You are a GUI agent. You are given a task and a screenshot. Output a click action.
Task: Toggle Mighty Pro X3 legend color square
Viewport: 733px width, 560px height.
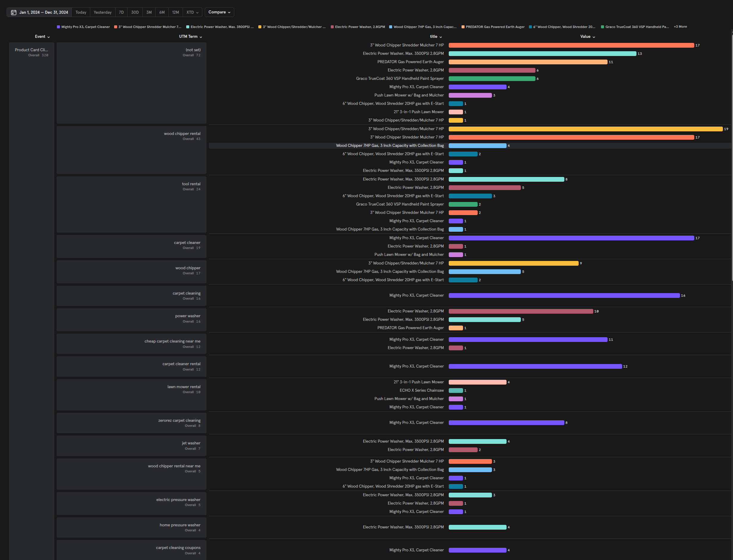coord(58,27)
